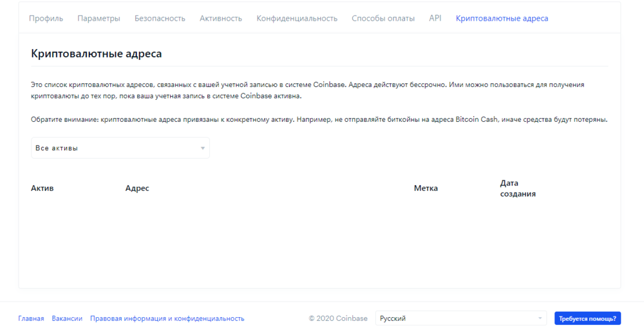Open the Активность tab

click(x=220, y=19)
